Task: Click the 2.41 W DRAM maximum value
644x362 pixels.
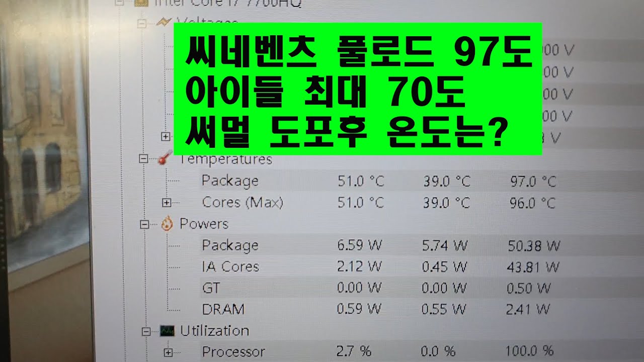Action: (528, 310)
